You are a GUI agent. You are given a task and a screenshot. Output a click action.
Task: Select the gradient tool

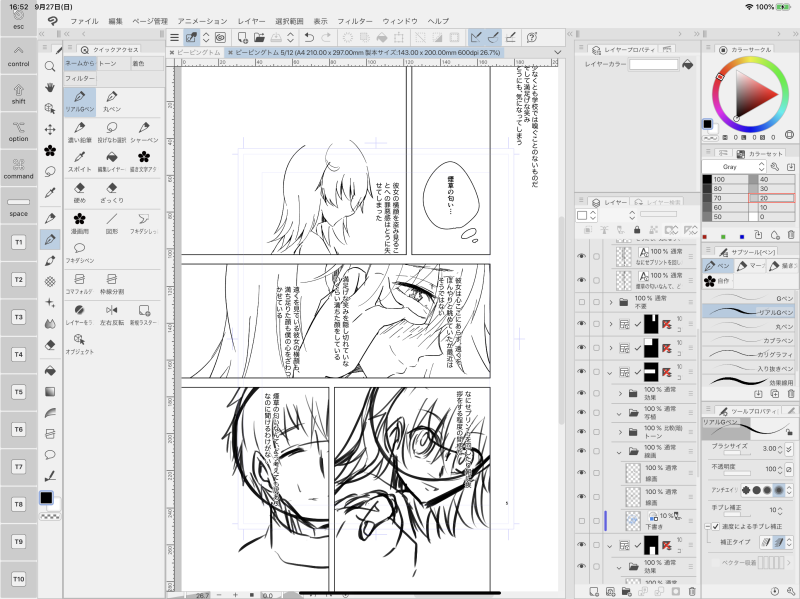coord(50,392)
